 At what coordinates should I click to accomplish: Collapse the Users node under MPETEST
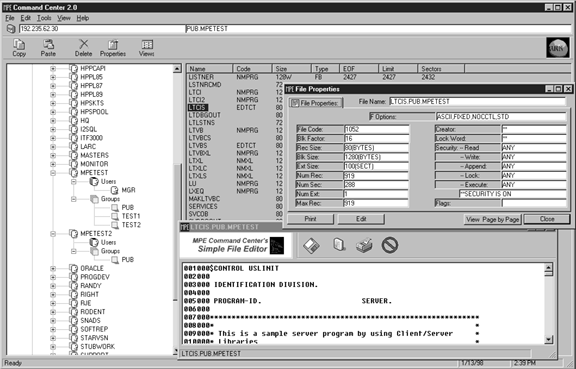(x=73, y=182)
